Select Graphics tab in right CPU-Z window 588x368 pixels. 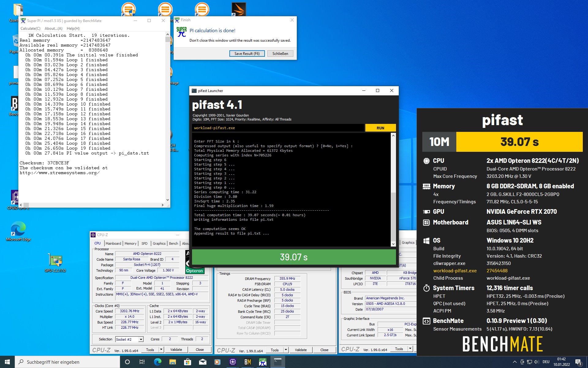pos(408,243)
